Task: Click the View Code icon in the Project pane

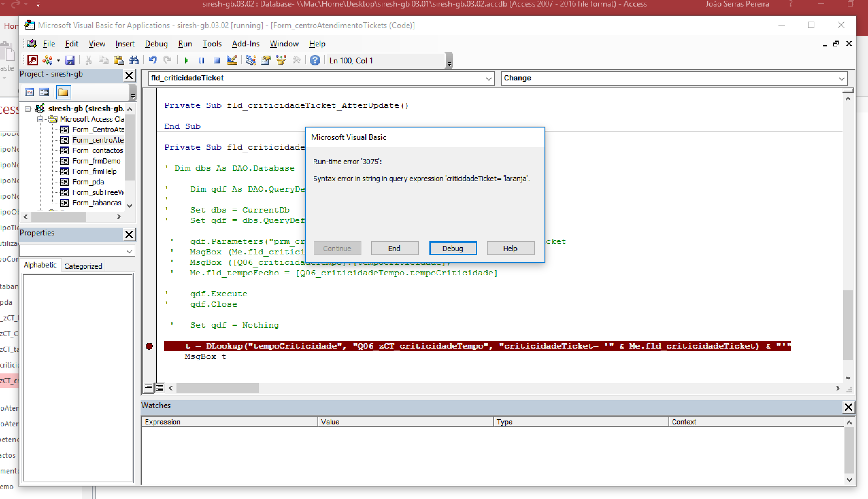Action: (29, 92)
